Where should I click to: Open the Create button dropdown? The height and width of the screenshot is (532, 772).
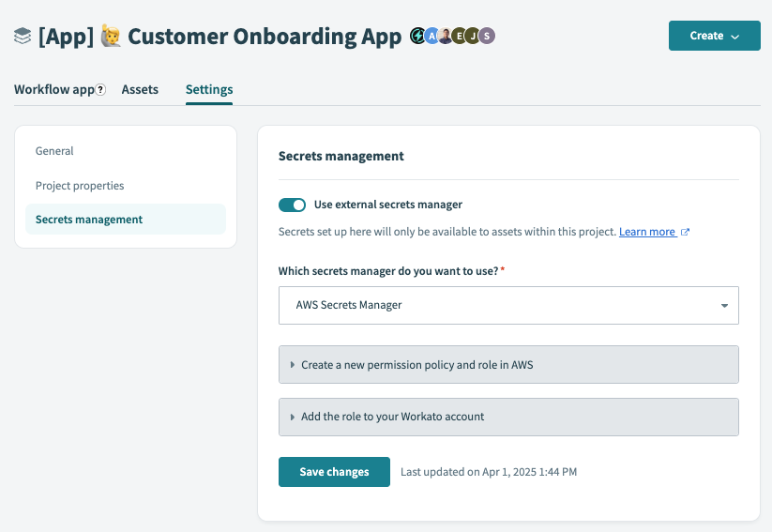[715, 36]
